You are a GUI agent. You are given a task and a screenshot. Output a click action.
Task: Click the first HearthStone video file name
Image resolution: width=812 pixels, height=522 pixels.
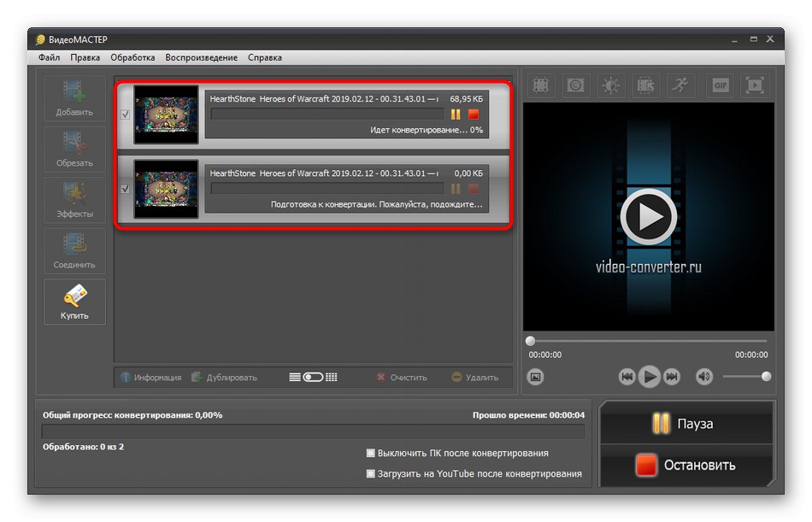[x=324, y=99]
